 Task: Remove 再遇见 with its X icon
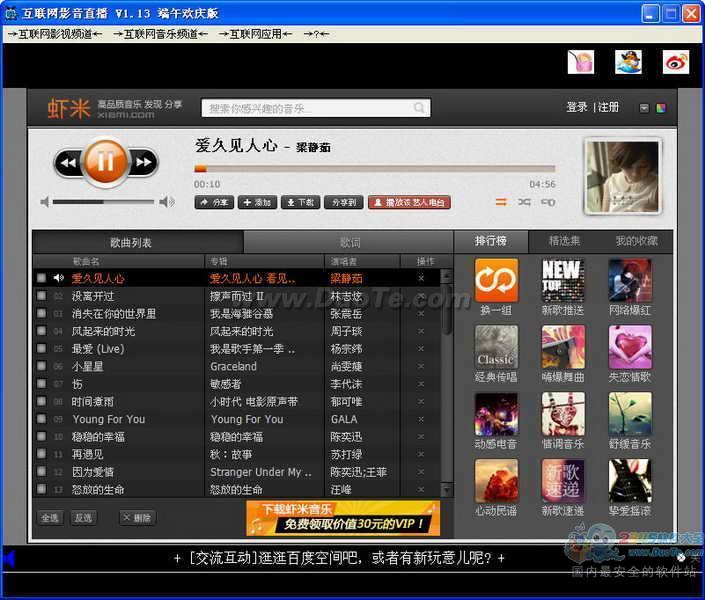(421, 454)
